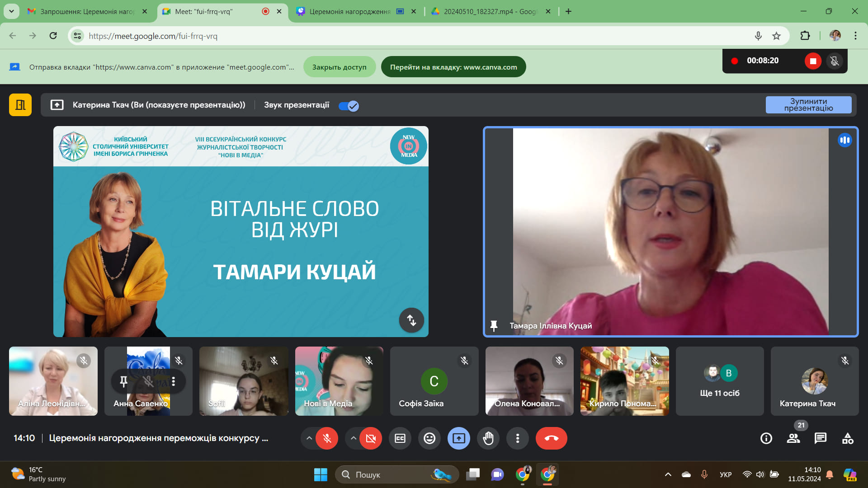868x488 pixels.
Task: Expand video settings chevron beside camera
Action: (x=354, y=438)
